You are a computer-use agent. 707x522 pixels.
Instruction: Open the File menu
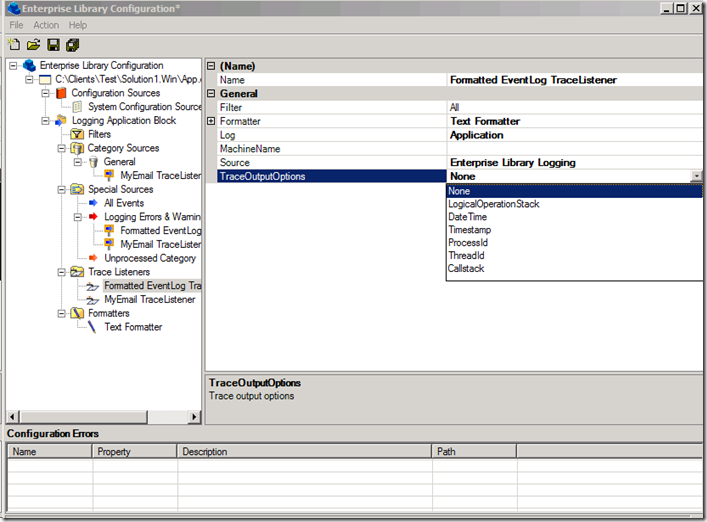pos(17,25)
